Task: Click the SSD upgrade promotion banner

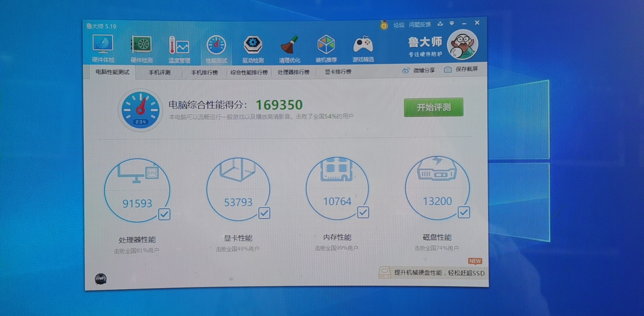Action: [433, 273]
